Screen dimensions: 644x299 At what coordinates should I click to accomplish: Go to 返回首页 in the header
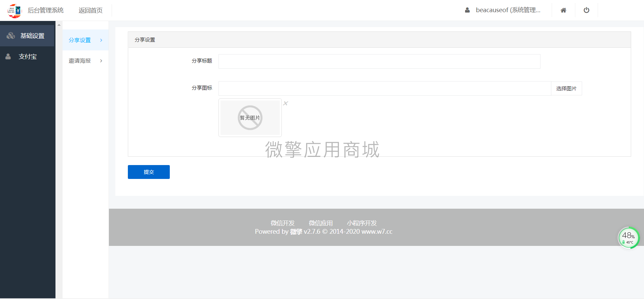click(x=91, y=10)
